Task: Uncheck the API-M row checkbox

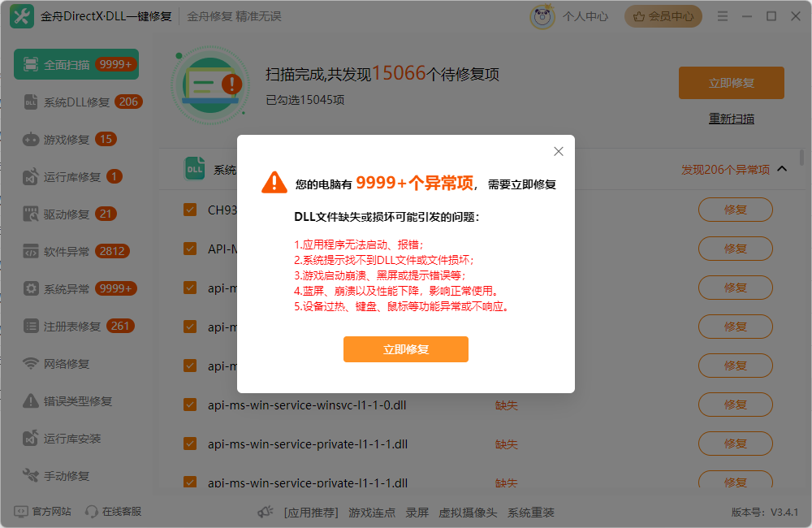Action: pos(190,249)
